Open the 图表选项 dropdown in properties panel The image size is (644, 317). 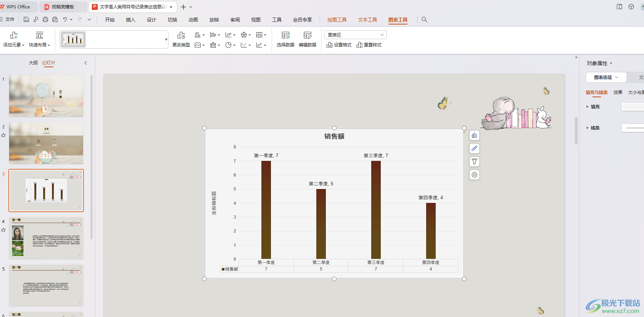click(x=606, y=78)
